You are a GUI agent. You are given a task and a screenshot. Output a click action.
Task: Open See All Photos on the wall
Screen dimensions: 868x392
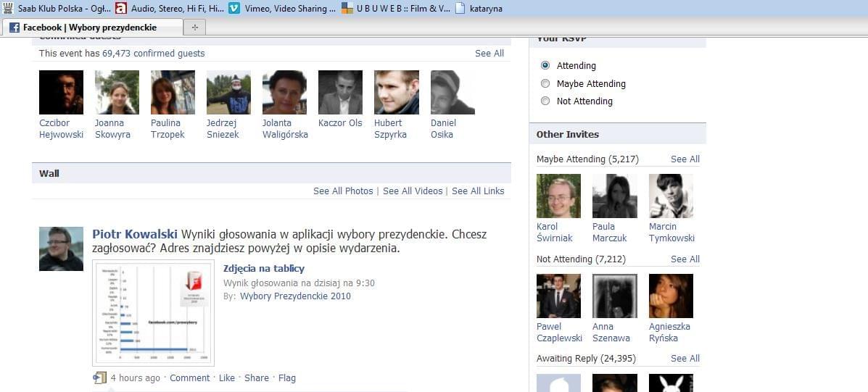pos(343,191)
